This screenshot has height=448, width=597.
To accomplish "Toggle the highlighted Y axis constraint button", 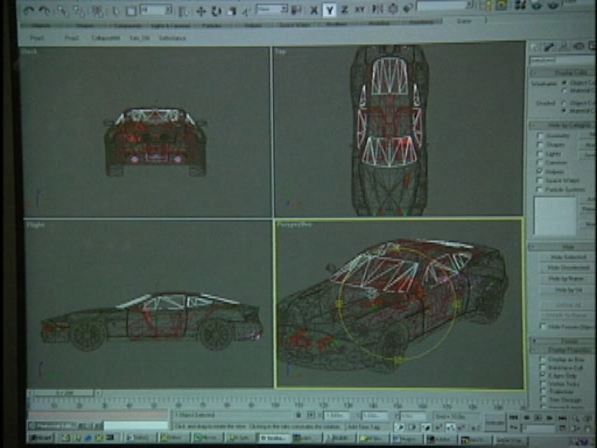I will (x=330, y=10).
